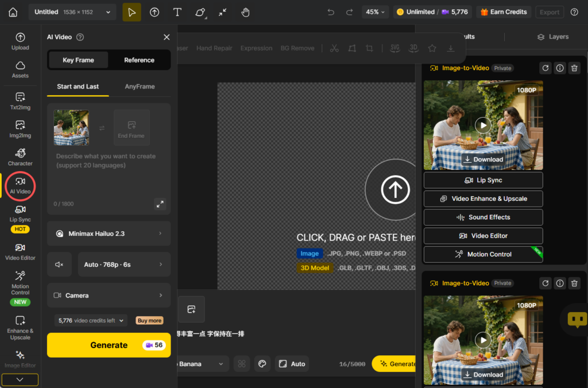Open the Lip Sync sidebar tool
The image size is (588, 388).
(20, 213)
